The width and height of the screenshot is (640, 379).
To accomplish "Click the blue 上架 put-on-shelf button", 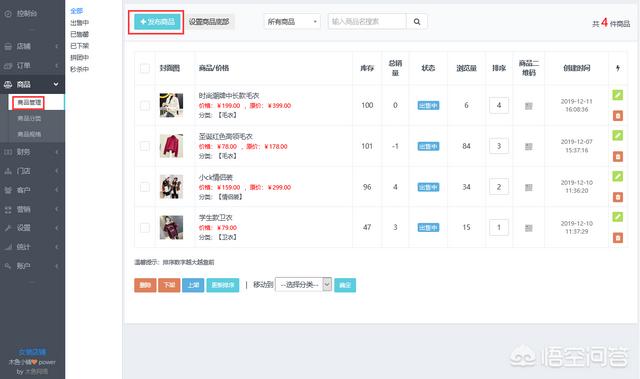I will [x=193, y=285].
